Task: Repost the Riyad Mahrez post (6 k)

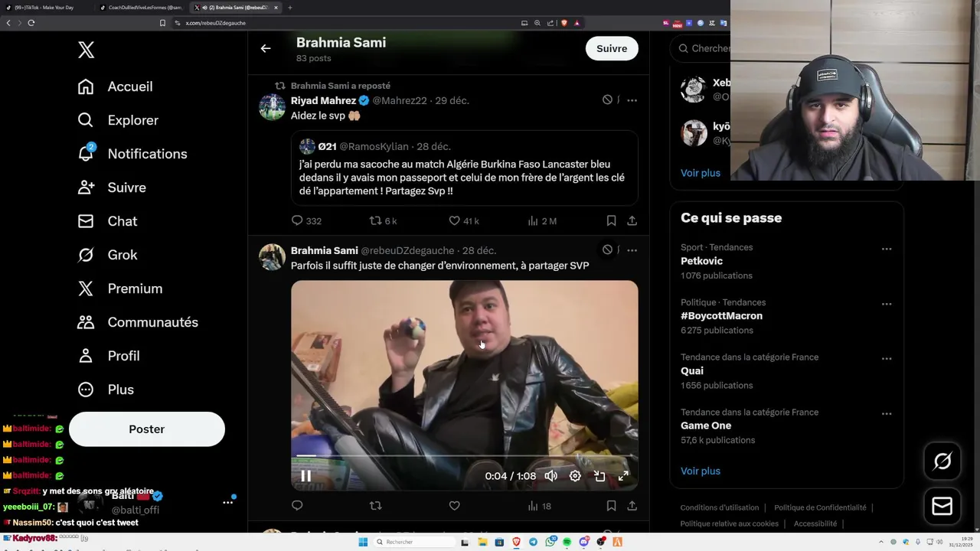Action: (x=383, y=220)
